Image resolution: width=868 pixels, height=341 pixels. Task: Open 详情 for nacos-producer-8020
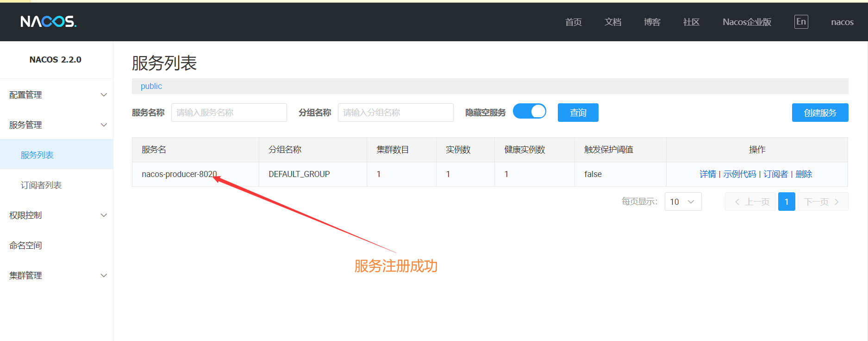[708, 174]
